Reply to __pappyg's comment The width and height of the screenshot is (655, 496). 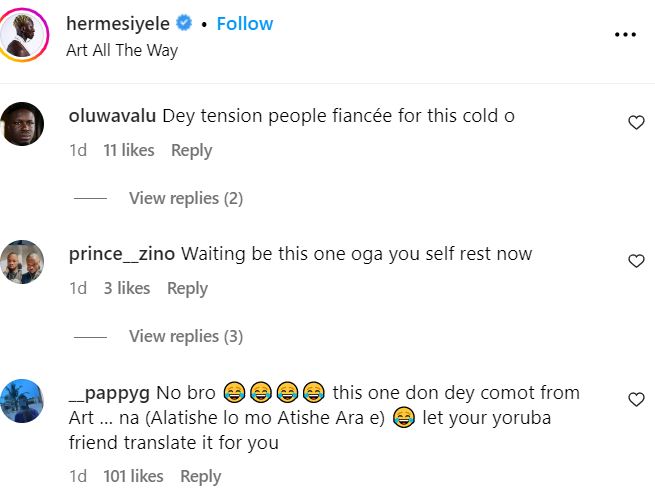(x=200, y=476)
